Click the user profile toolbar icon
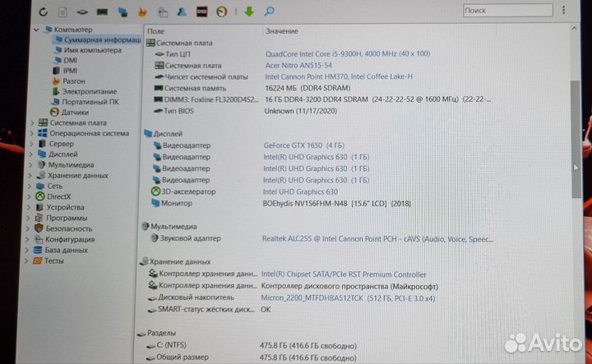The image size is (592, 364). 182,12
